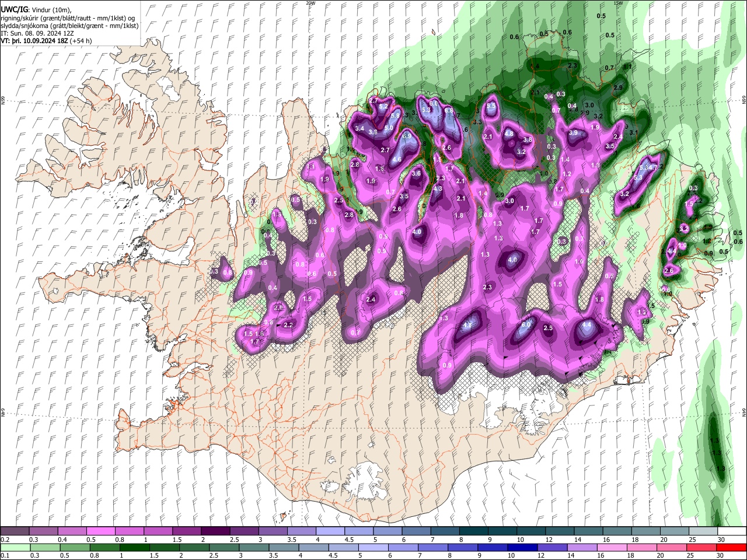Click the 30 label under the top legend row
Image resolution: width=747 pixels, height=560 pixels.
point(721,540)
